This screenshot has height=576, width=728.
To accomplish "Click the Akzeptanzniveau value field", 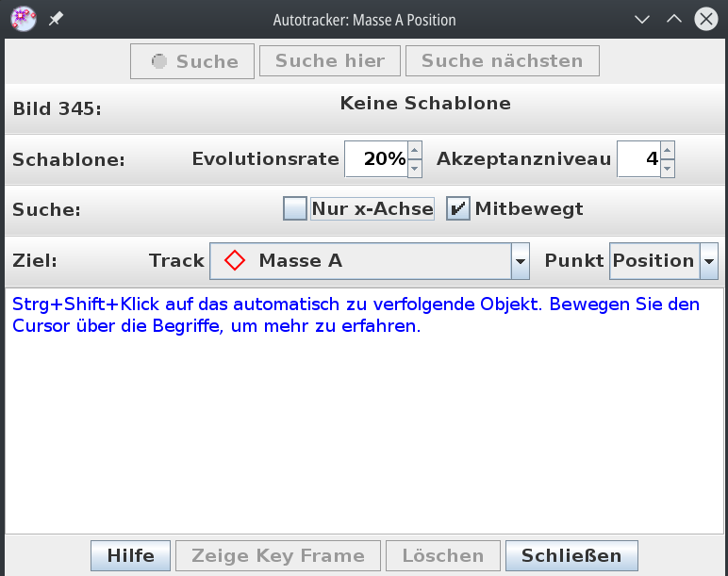I will point(638,159).
